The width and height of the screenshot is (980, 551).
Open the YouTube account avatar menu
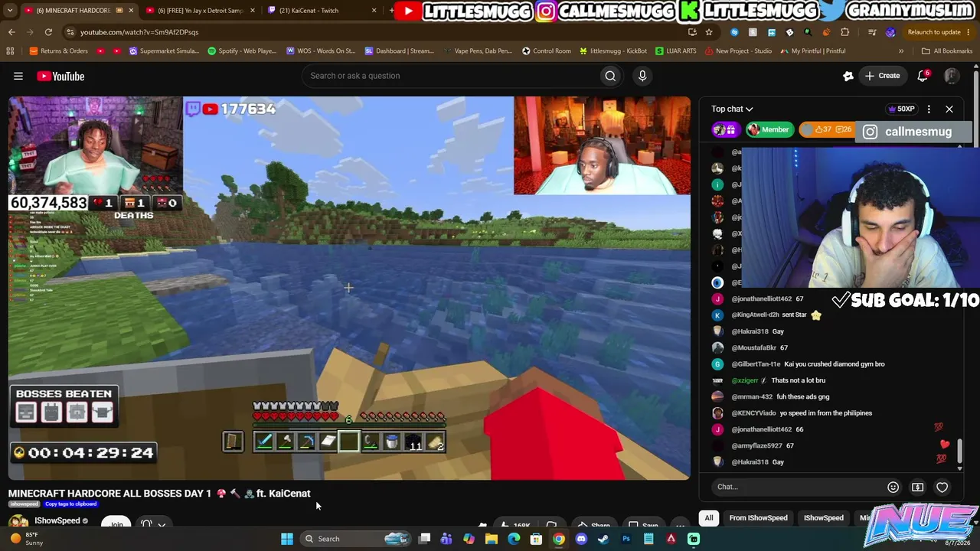tap(952, 76)
